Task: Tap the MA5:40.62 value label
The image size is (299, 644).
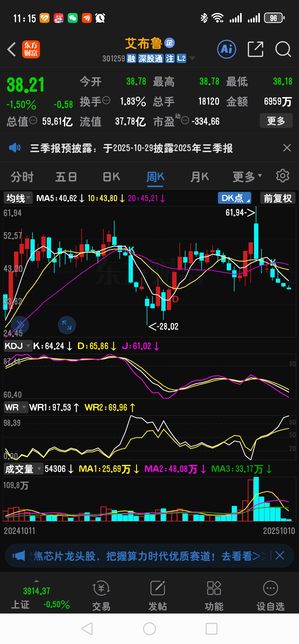Action: point(60,198)
